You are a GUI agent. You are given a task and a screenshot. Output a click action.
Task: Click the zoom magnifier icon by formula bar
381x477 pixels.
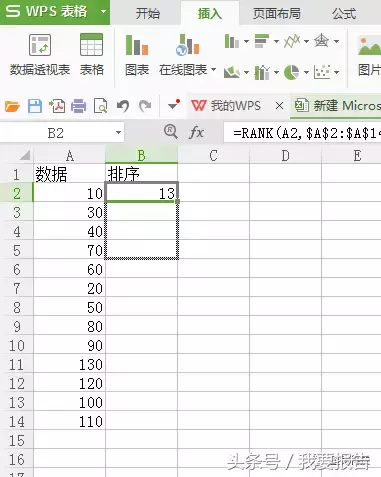171,132
